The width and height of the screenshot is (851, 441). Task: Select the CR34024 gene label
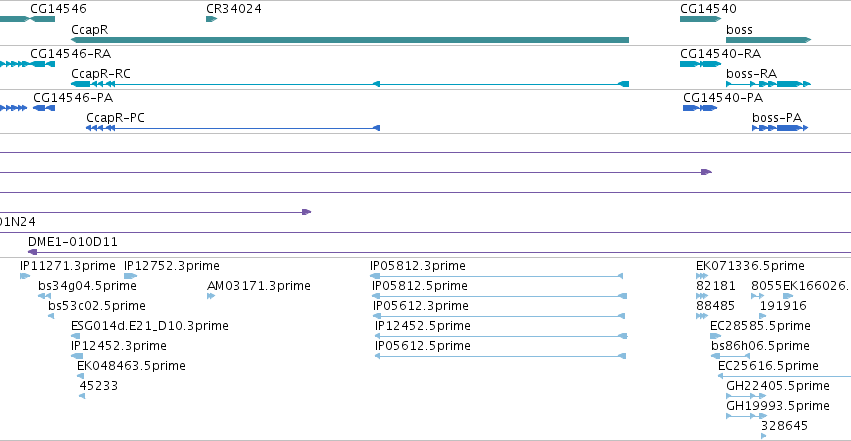233,9
